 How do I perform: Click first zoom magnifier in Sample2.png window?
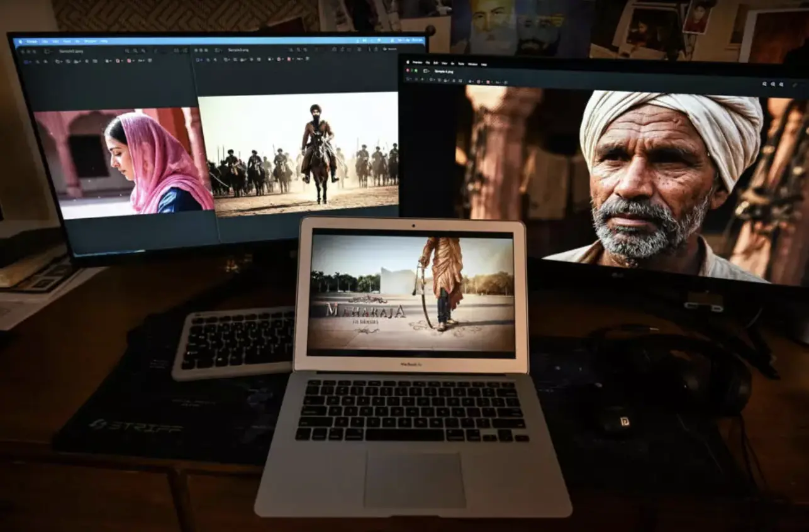(x=291, y=50)
